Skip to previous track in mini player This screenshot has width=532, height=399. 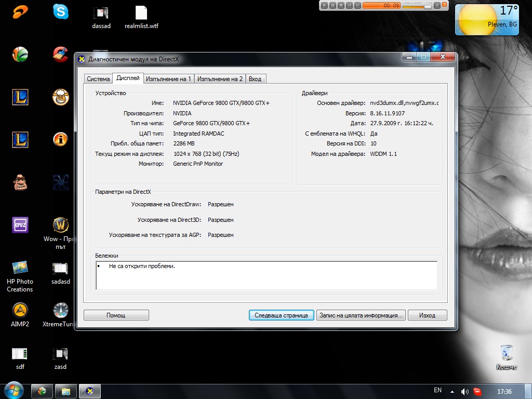coord(349,5)
